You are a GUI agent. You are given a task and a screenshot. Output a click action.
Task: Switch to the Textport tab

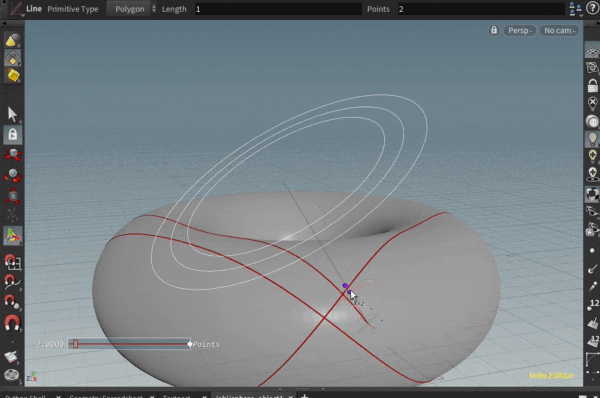(x=177, y=396)
